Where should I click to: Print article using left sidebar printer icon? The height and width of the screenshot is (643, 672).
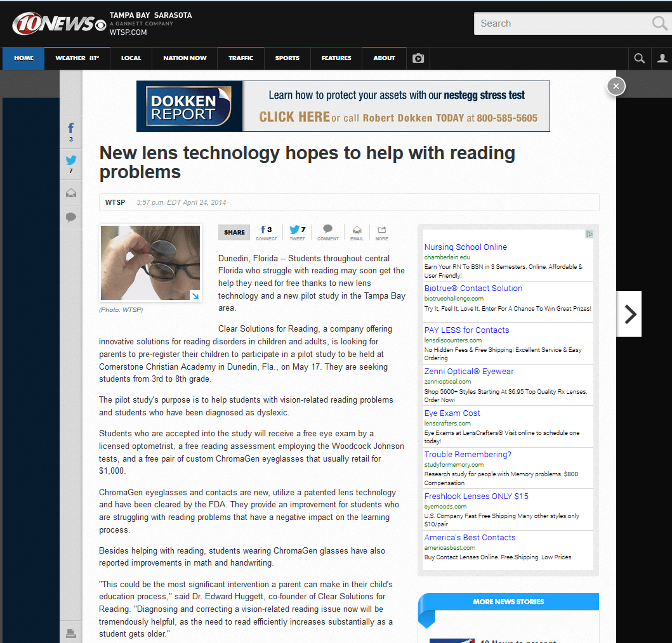point(71,633)
